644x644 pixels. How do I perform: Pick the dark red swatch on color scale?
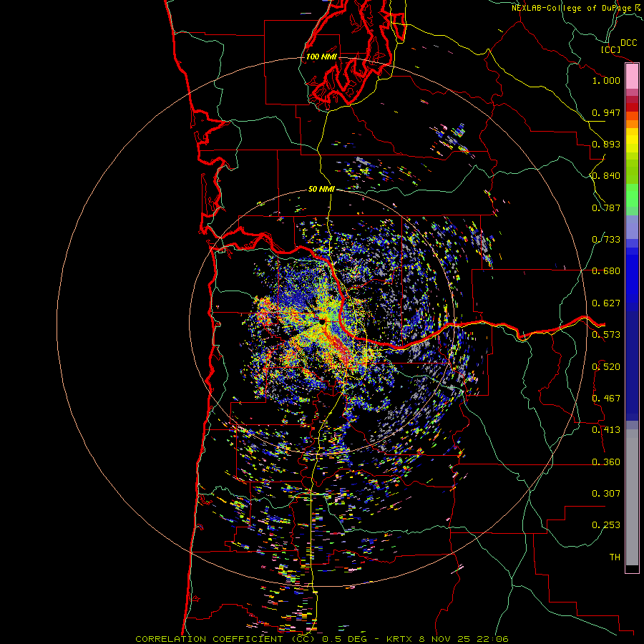click(632, 107)
